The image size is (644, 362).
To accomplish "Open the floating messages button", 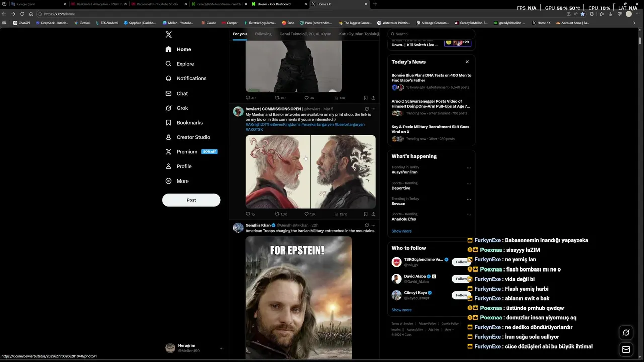I will pyautogui.click(x=626, y=349).
